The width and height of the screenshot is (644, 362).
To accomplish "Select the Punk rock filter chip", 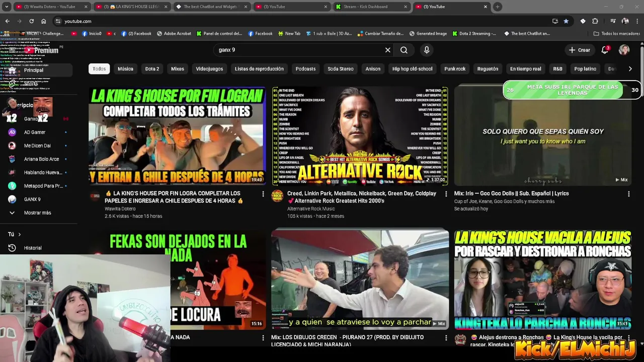I will pyautogui.click(x=455, y=69).
